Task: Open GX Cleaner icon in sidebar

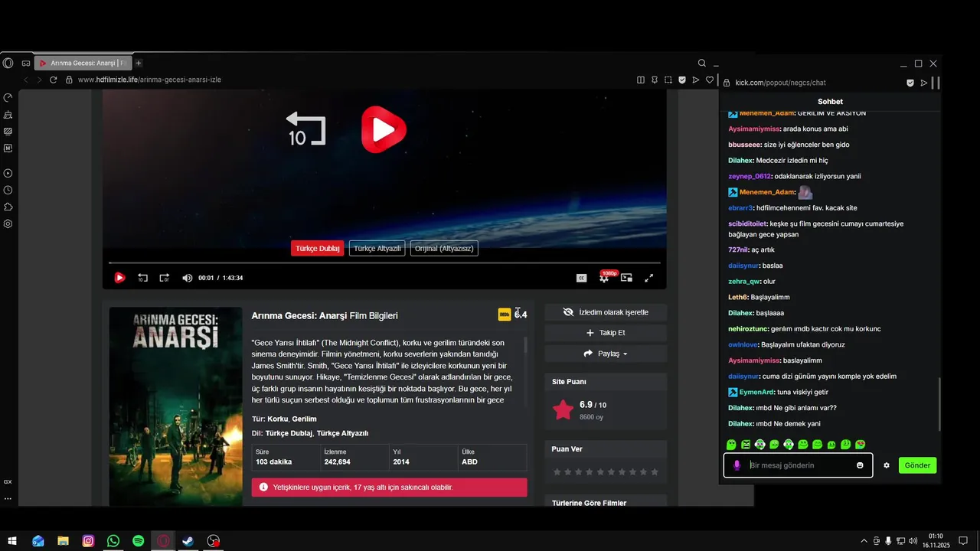Action: [x=8, y=115]
